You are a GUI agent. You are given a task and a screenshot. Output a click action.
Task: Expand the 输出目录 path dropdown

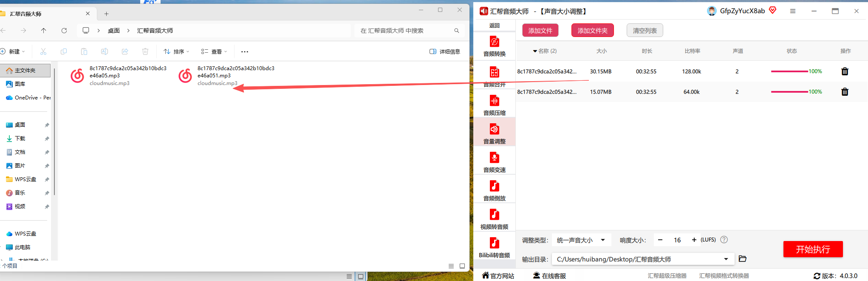pyautogui.click(x=726, y=259)
